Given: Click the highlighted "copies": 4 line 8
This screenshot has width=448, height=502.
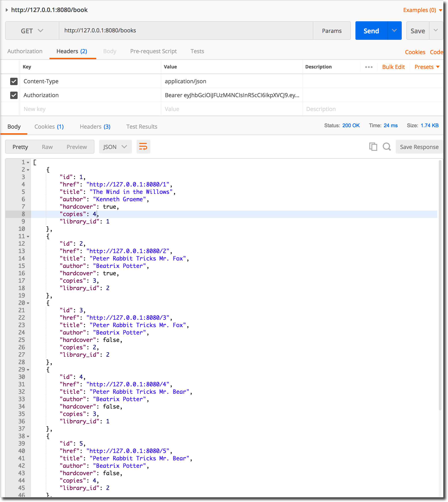Looking at the screenshot, I should 234,214.
